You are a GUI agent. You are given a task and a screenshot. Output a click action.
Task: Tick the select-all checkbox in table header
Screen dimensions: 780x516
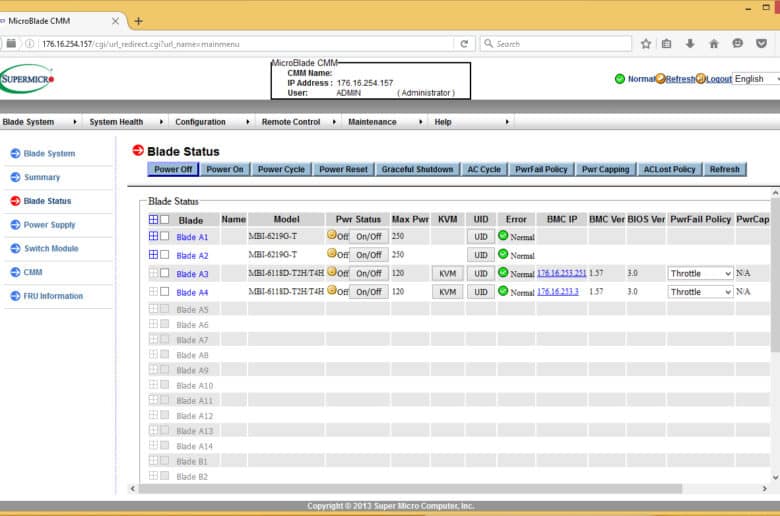(165, 219)
